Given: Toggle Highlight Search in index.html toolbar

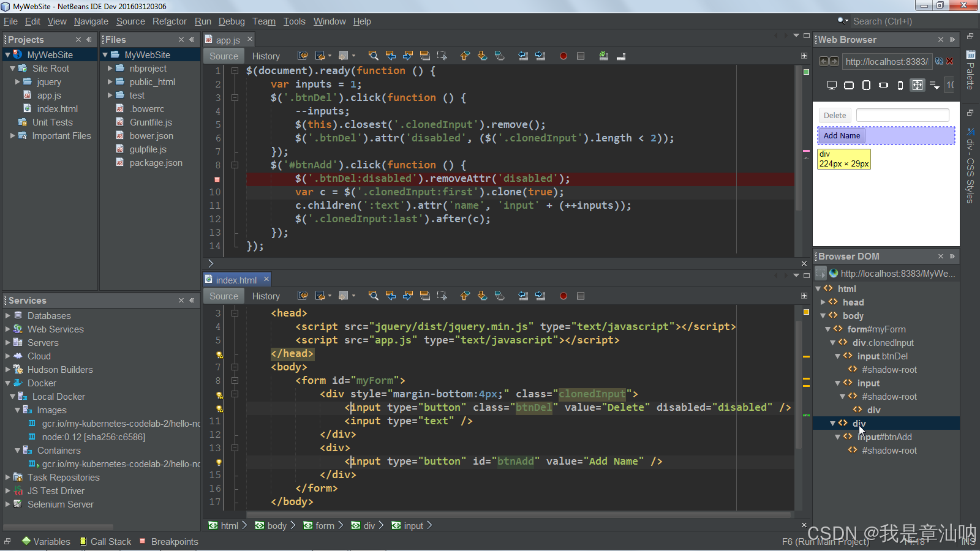Looking at the screenshot, I should (424, 296).
